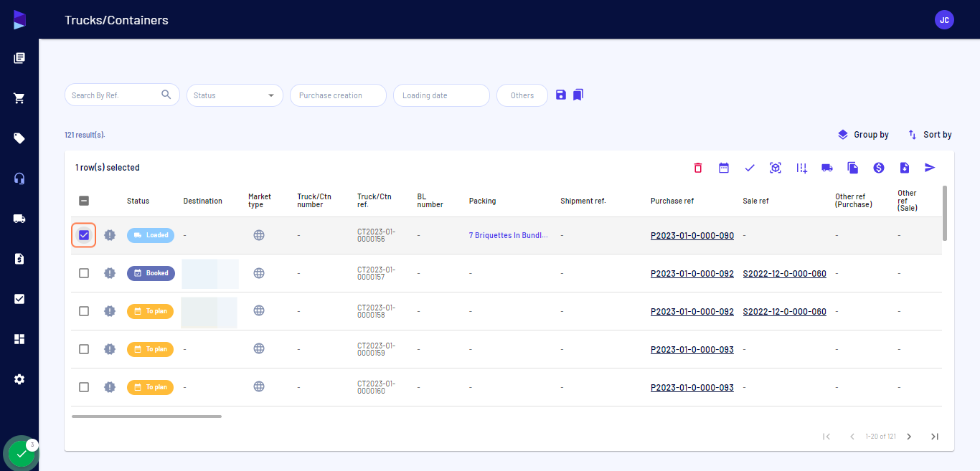Image resolution: width=980 pixels, height=471 pixels.
Task: Click the vertical table scrollbar
Action: [x=945, y=213]
